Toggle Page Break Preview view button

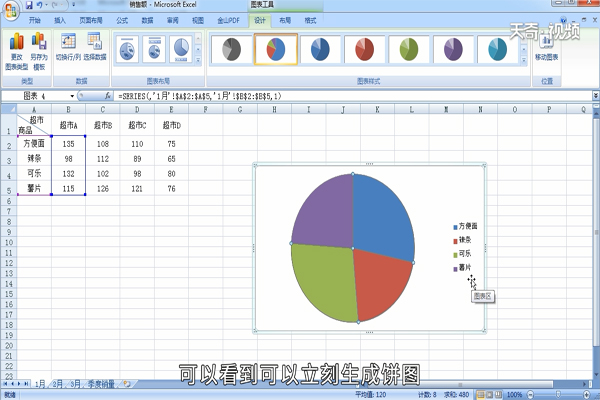tap(498, 394)
